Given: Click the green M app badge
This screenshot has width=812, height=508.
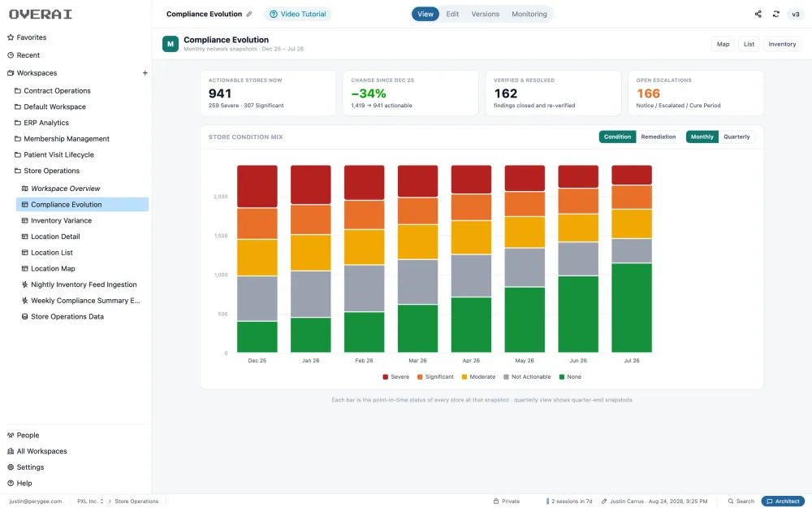Looking at the screenshot, I should coord(171,44).
